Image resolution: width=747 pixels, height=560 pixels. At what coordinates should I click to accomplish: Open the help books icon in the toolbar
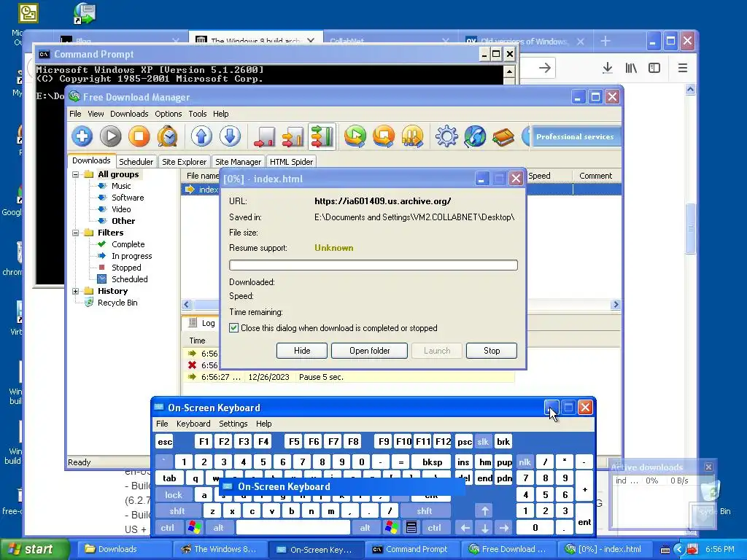(503, 136)
